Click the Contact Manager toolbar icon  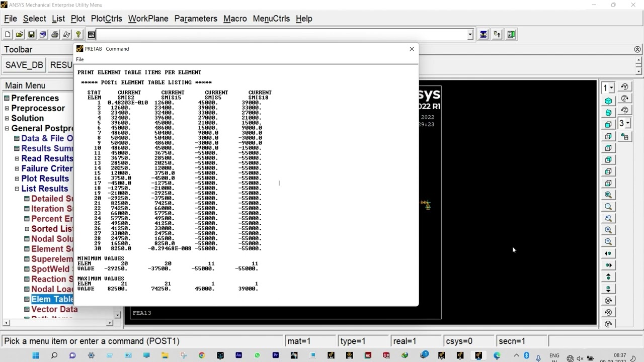pos(511,35)
